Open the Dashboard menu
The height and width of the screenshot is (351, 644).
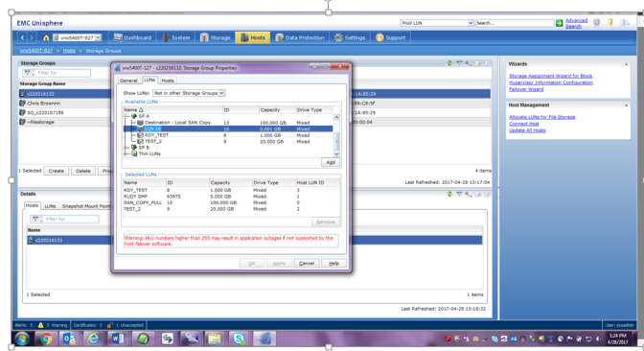tap(132, 37)
